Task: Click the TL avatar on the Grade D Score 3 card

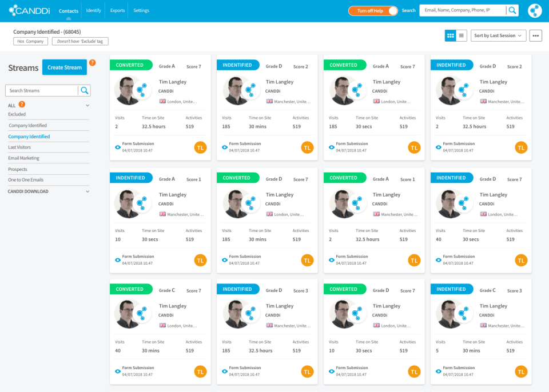Action: click(307, 371)
